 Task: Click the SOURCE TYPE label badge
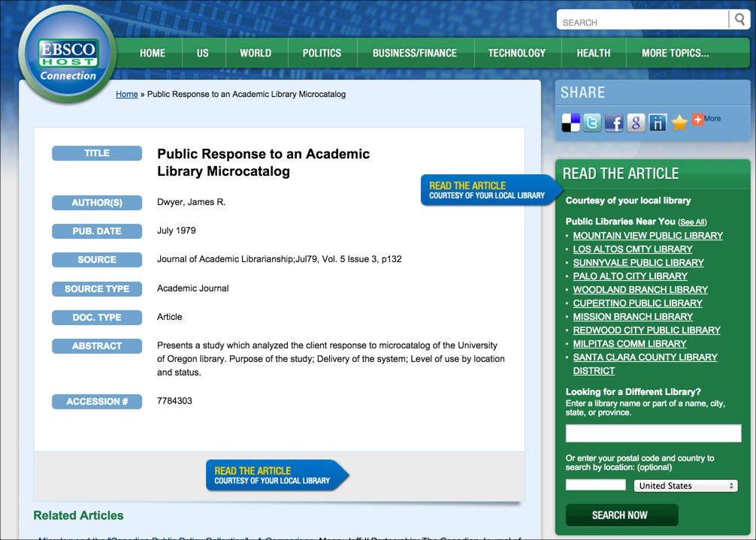[x=97, y=289]
